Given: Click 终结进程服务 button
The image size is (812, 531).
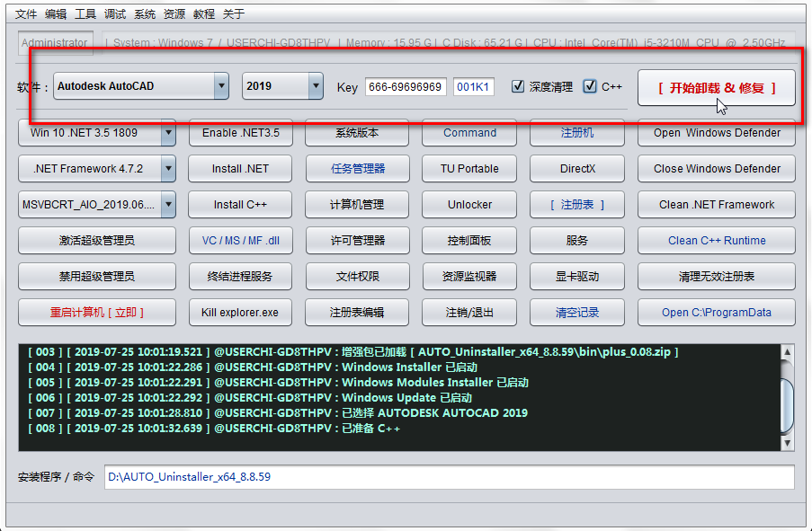Looking at the screenshot, I should click(240, 277).
